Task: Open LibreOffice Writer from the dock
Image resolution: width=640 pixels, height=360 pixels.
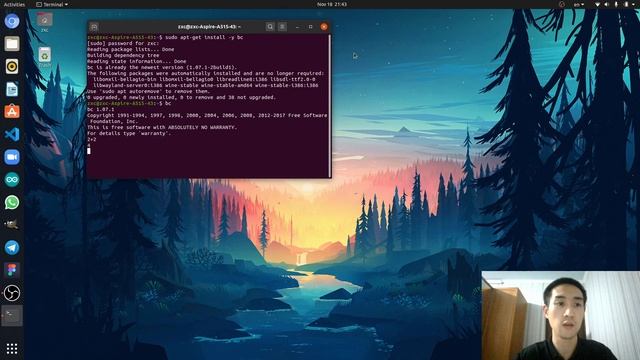Action: [x=12, y=89]
